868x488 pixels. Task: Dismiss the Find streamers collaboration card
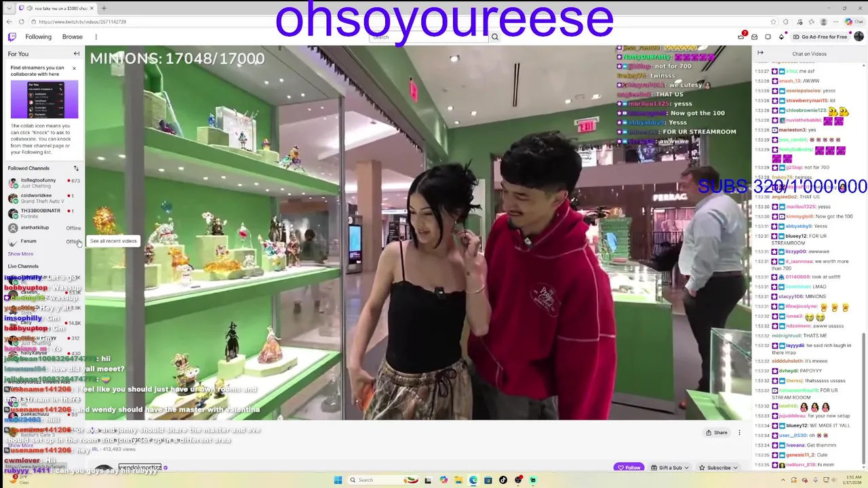tap(74, 68)
